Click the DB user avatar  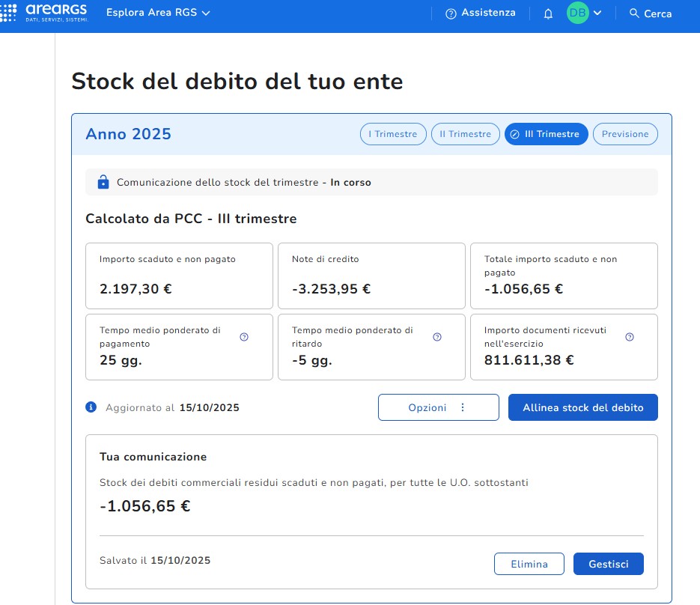(577, 13)
